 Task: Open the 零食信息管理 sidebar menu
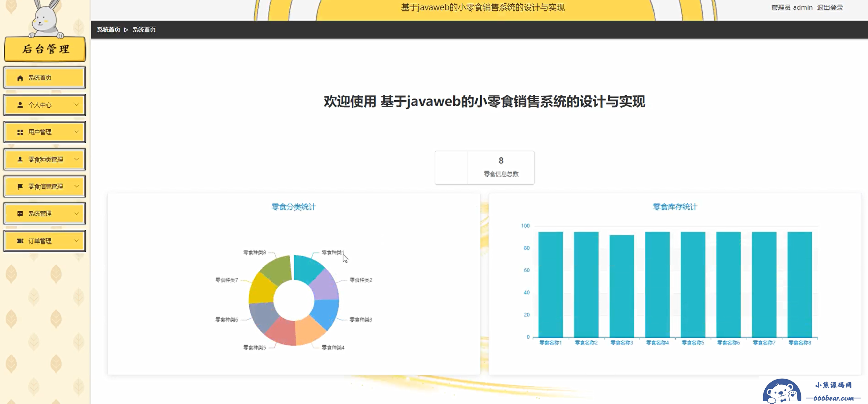45,186
